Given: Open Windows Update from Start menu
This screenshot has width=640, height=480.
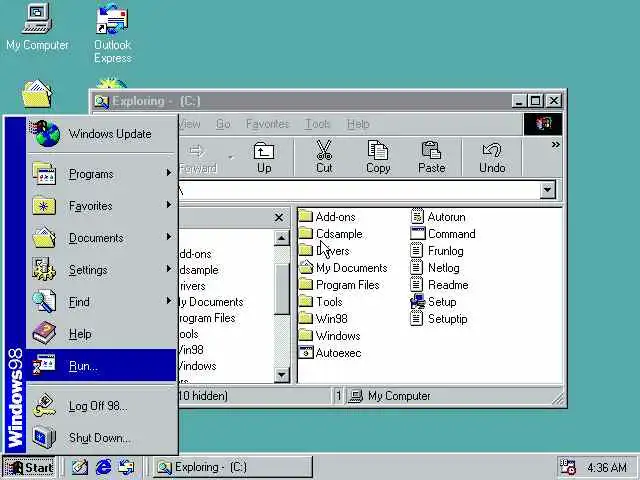Looking at the screenshot, I should point(102,134).
